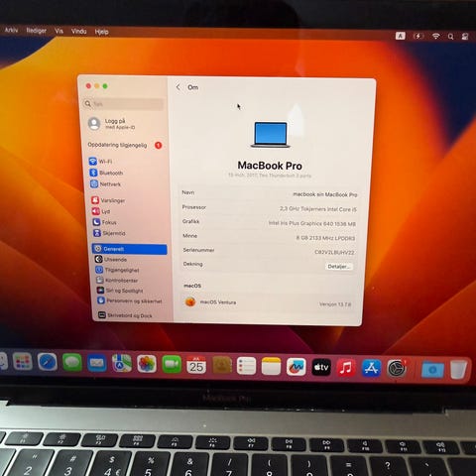Open the Photos app in the Dock
Viewport: 476px width, 476px height.
click(147, 364)
